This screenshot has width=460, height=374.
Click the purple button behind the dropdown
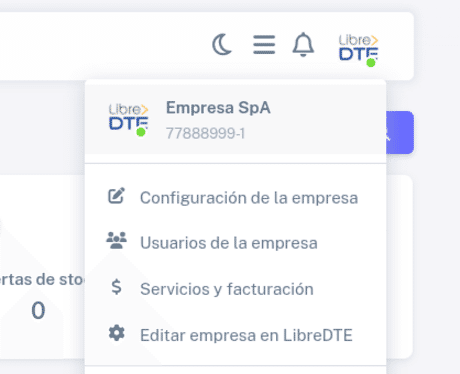[400, 133]
